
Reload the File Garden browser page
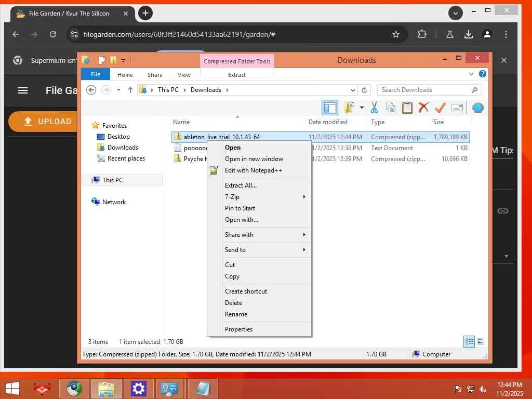pyautogui.click(x=53, y=34)
